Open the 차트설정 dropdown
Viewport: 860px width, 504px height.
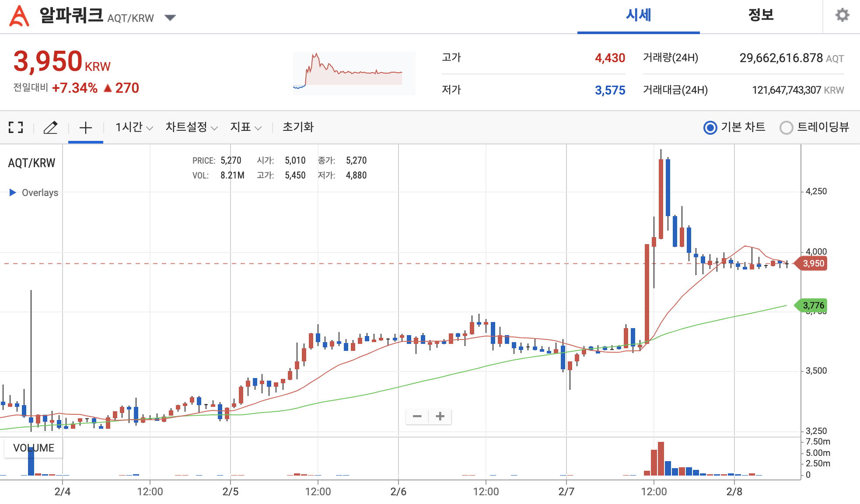pyautogui.click(x=191, y=127)
